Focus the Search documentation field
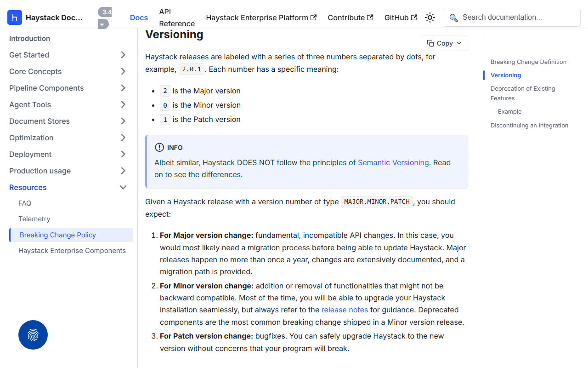Viewport: 588px width, 368px height. pos(512,17)
